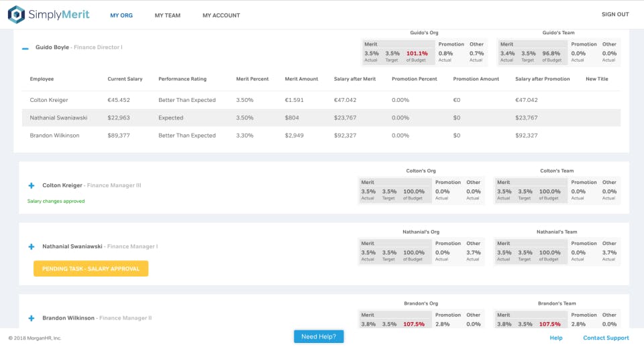The width and height of the screenshot is (644, 347).
Task: Expand Colton Kreiger's team section
Action: click(x=32, y=185)
